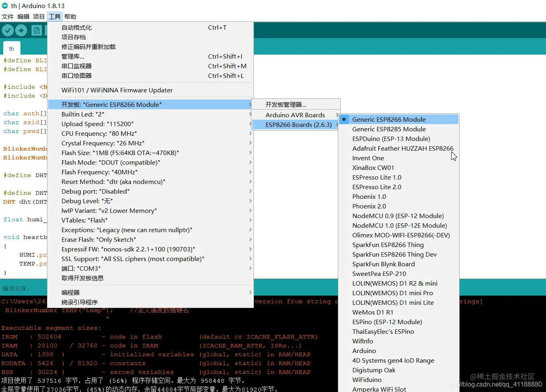546x392 pixels.
Task: Select XinaBox CW01 board
Action: point(399,167)
